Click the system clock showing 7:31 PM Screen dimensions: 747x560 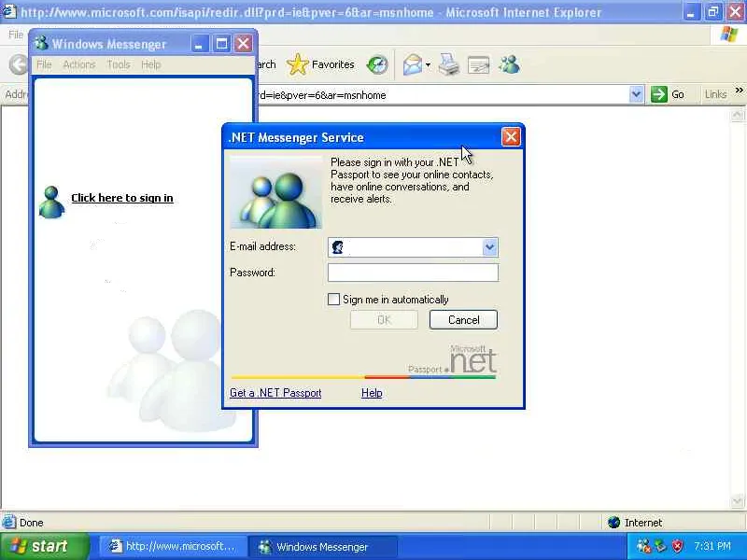pyautogui.click(x=712, y=546)
